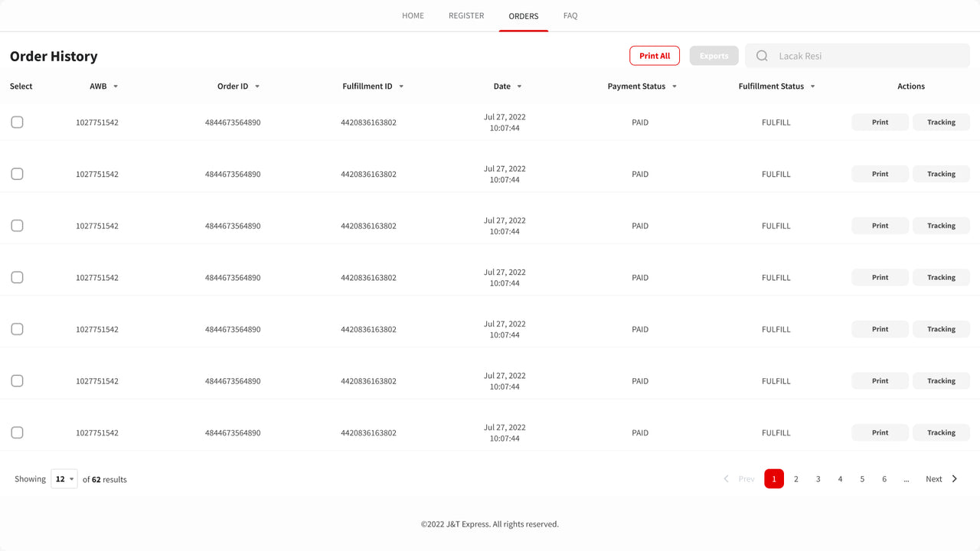Switch to the HOME tab
This screenshot has width=980, height=551.
(413, 15)
